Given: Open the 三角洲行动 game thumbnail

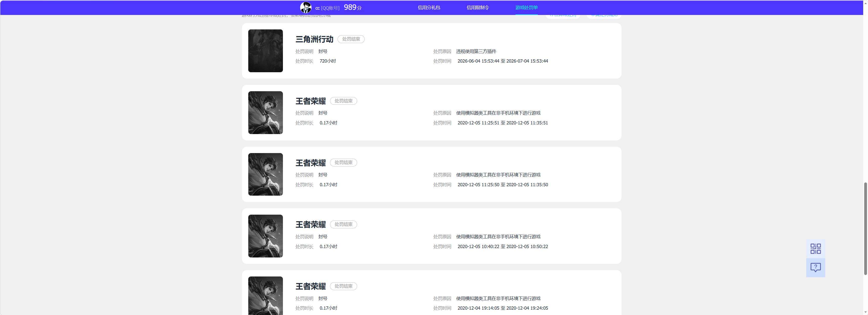Looking at the screenshot, I should [x=265, y=51].
